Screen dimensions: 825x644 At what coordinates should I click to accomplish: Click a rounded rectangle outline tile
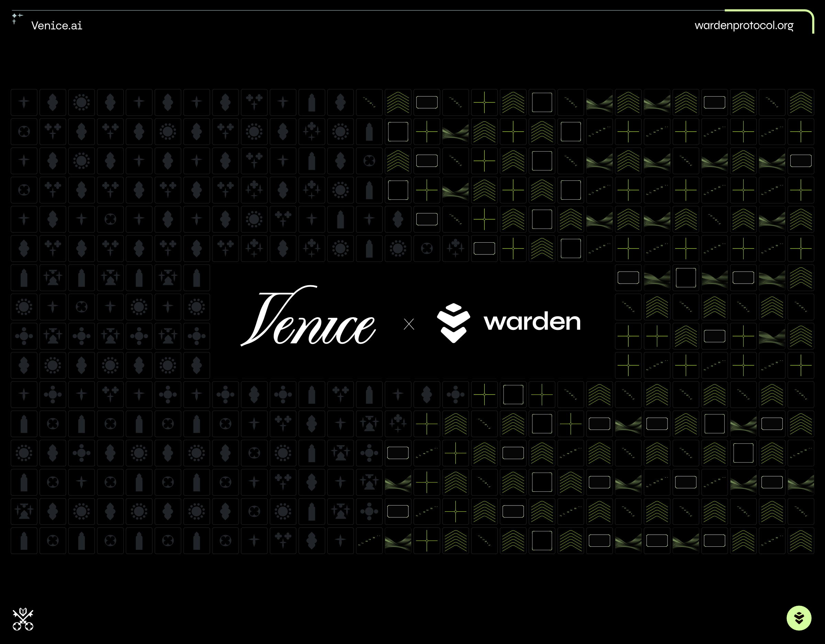coord(427,102)
